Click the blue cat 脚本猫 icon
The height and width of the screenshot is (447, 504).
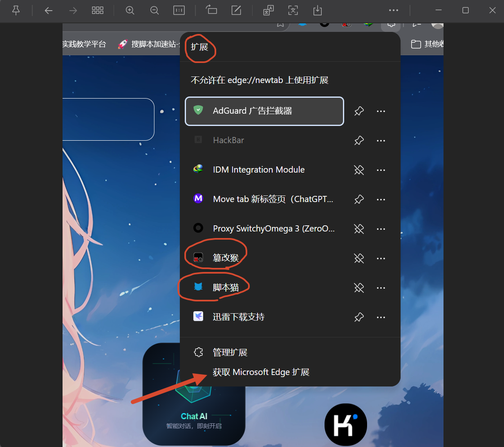198,287
